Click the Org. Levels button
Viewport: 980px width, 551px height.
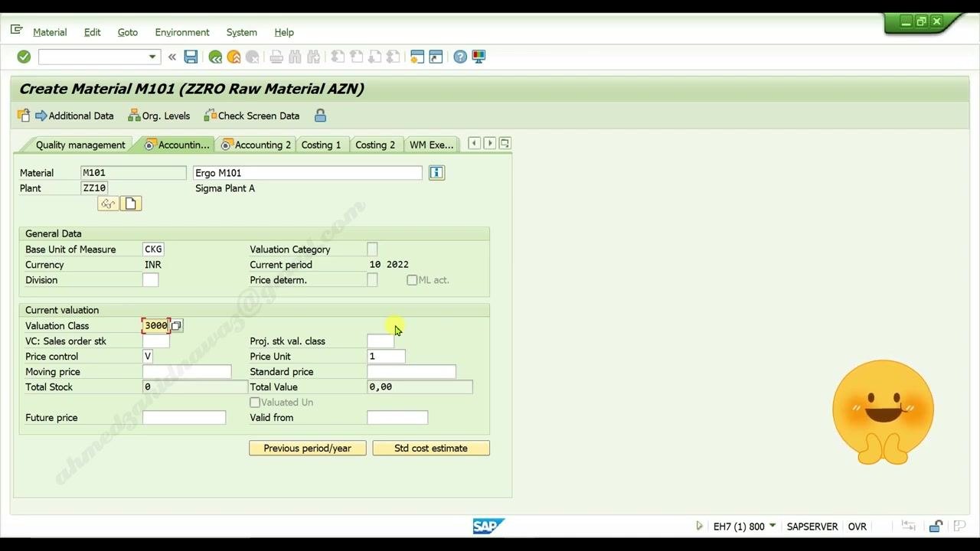(158, 116)
